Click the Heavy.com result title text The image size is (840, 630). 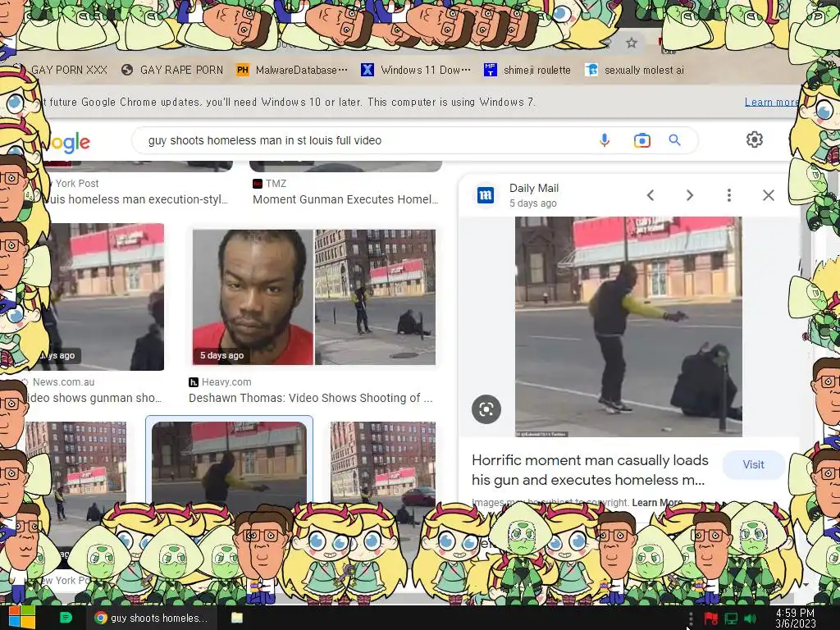pos(311,398)
